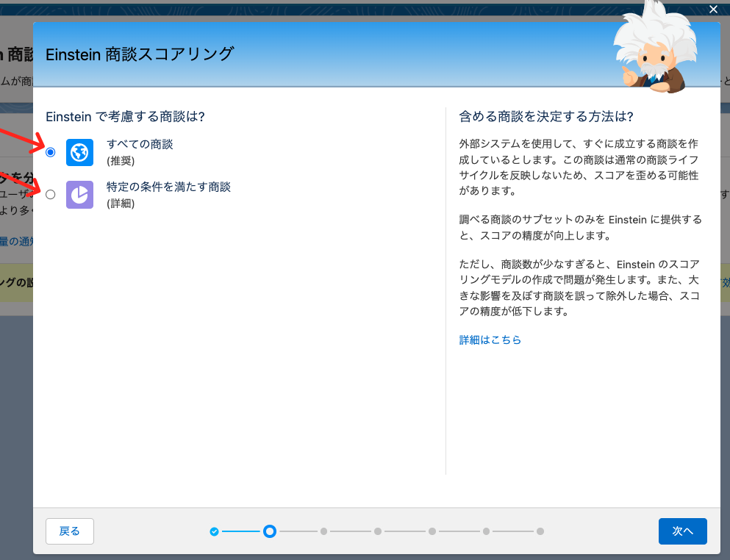Click the third step progress dot

(x=323, y=531)
